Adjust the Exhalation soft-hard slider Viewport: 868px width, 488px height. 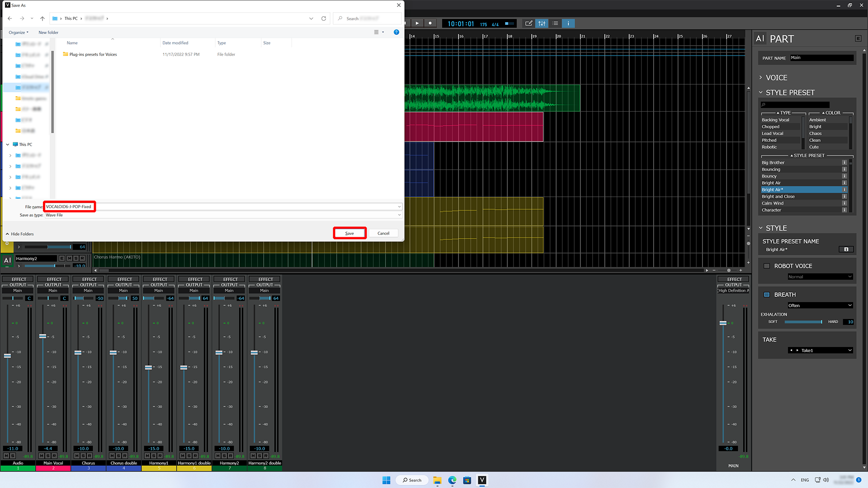(803, 322)
